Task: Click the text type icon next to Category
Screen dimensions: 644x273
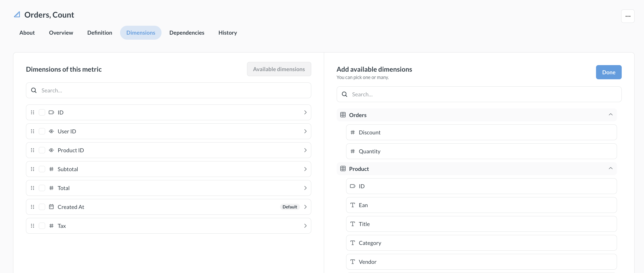Action: click(353, 243)
